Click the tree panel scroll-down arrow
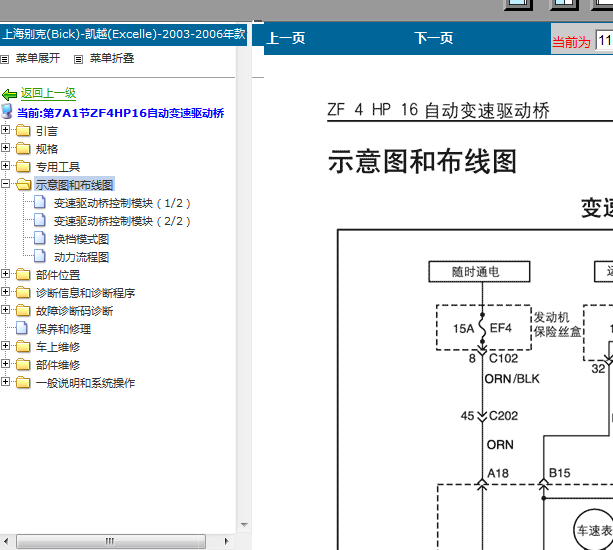This screenshot has width=613, height=550. pos(244,525)
